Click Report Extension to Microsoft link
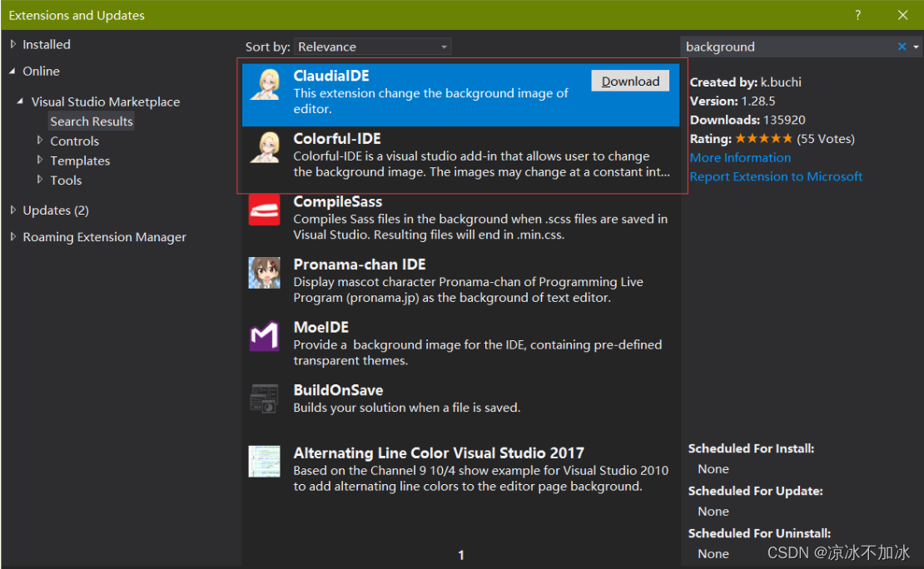The height and width of the screenshot is (569, 924). (776, 176)
